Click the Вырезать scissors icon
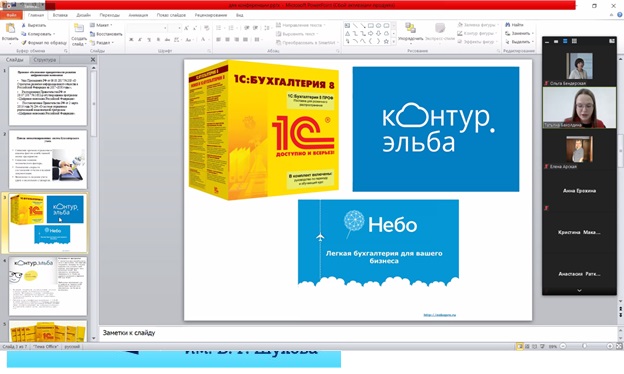This screenshot has width=624, height=374. pyautogui.click(x=23, y=25)
